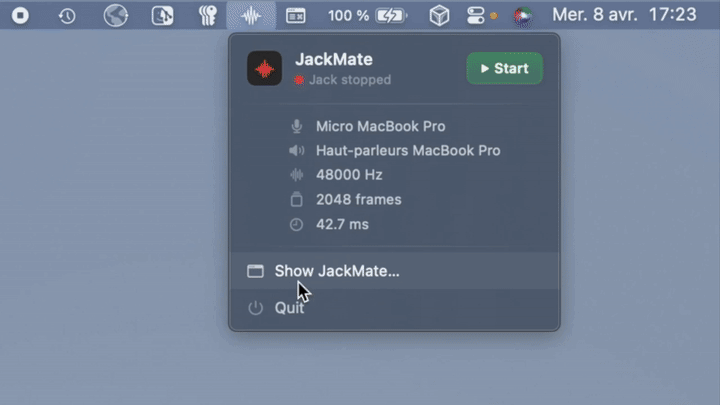Click speaker icon beside Haut-parleurs MacBook Pro

click(297, 151)
